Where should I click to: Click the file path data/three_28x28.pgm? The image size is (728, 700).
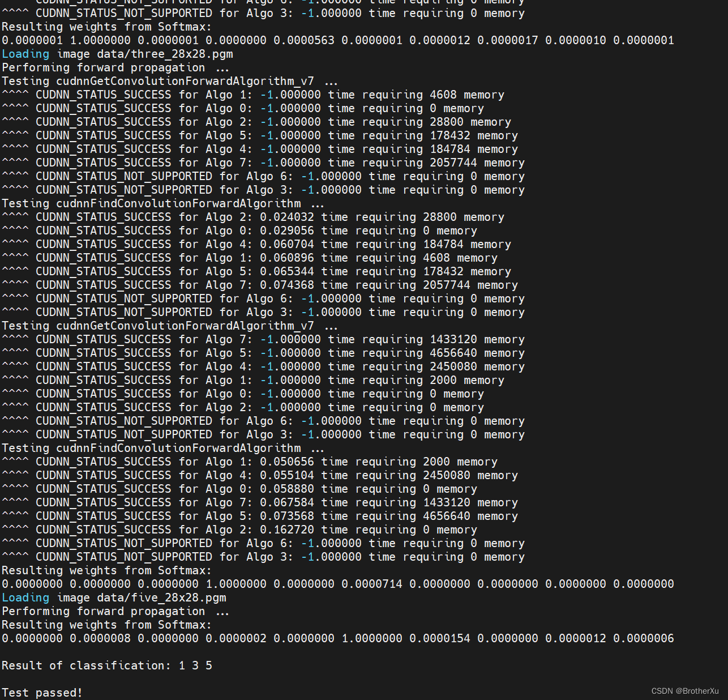(165, 54)
